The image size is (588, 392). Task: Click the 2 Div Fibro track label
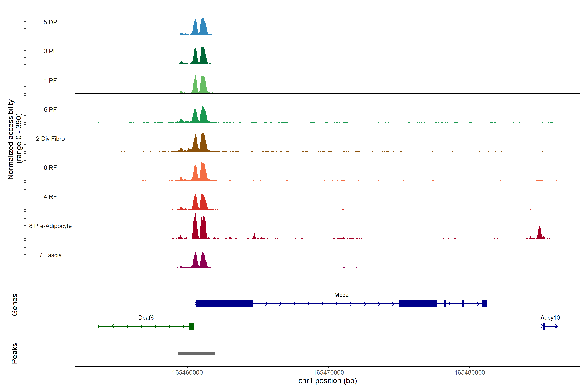pyautogui.click(x=50, y=139)
